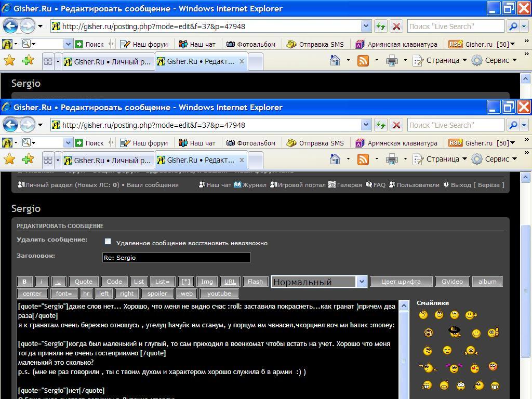The height and width of the screenshot is (399, 532).
Task: Toggle bold with the B button
Action: coord(24,282)
